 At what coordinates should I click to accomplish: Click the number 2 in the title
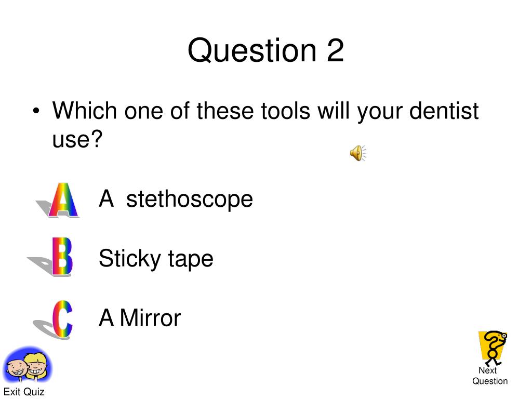pyautogui.click(x=335, y=50)
